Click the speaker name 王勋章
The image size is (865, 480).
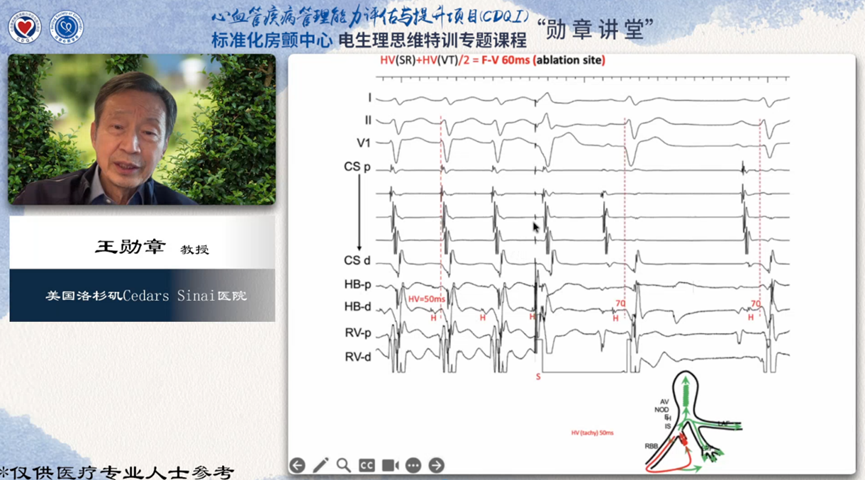tap(130, 247)
